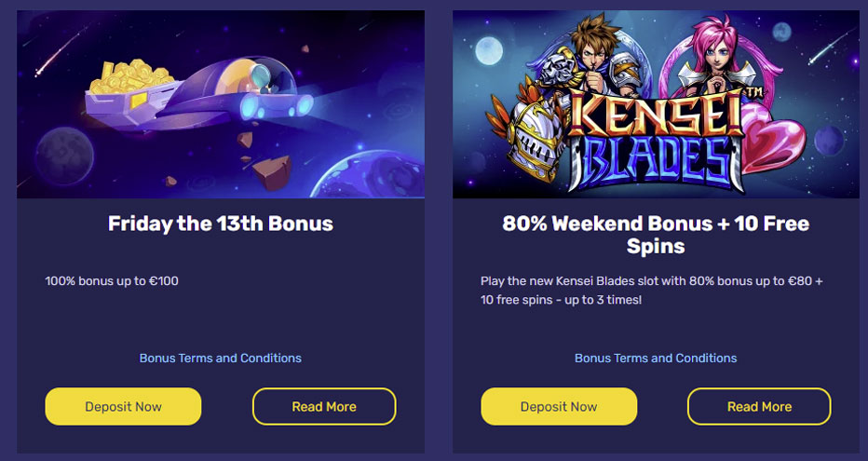Click the blue planet at banner corner
The image size is (868, 461).
pyautogui.click(x=368, y=174)
